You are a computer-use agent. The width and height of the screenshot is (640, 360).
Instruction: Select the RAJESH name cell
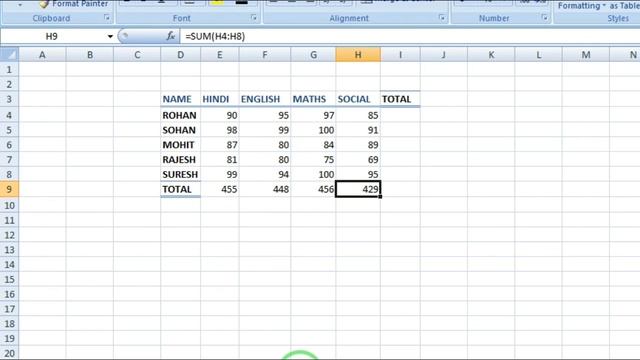coord(180,160)
